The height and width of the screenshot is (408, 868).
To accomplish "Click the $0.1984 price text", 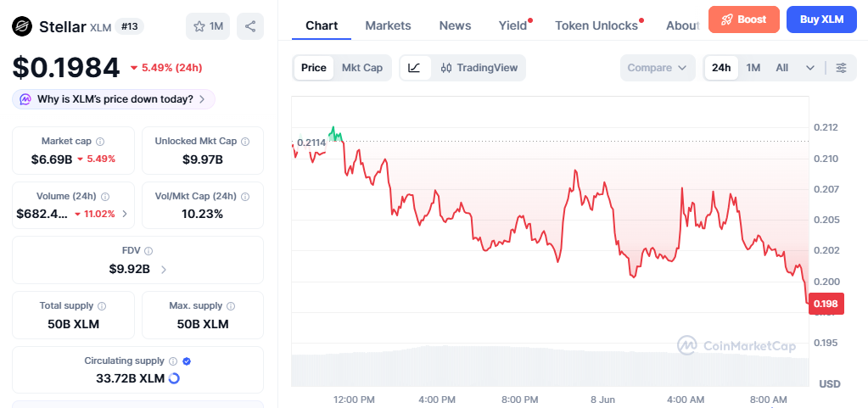I will click(x=66, y=68).
